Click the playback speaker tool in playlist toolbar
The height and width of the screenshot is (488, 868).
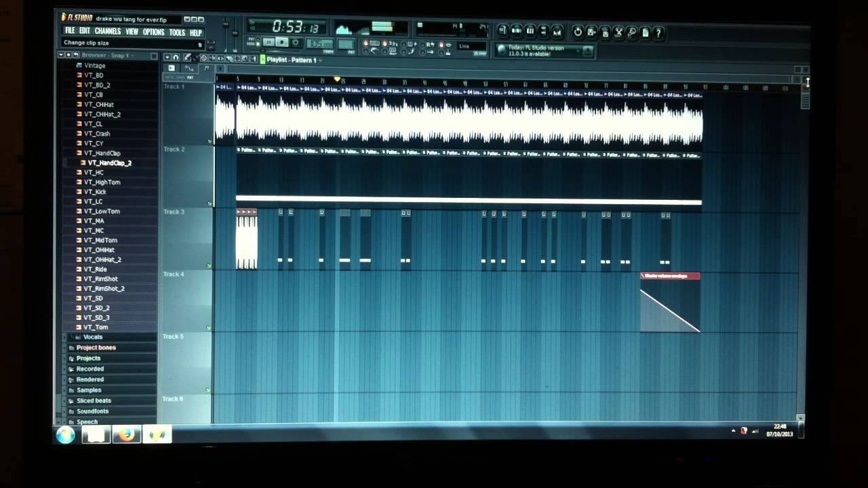(x=254, y=58)
